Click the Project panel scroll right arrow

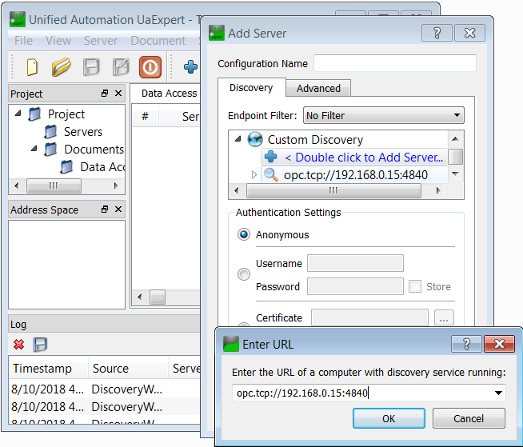pos(116,185)
